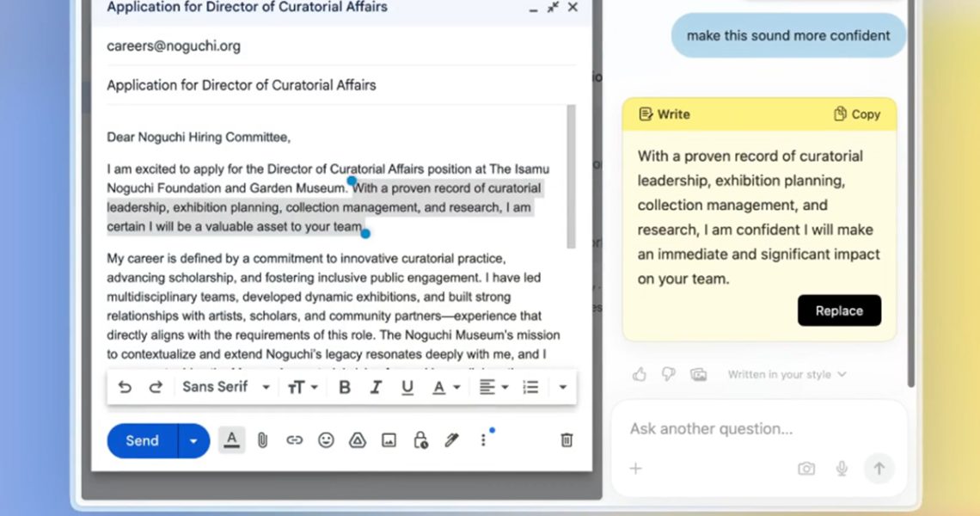
Task: Insert files using Google Drive
Action: pos(358,441)
